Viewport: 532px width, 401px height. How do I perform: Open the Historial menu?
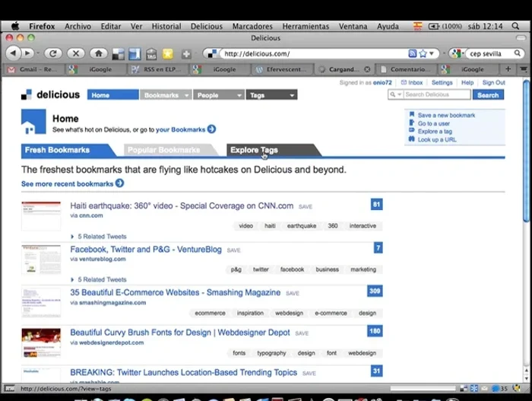[x=166, y=26]
